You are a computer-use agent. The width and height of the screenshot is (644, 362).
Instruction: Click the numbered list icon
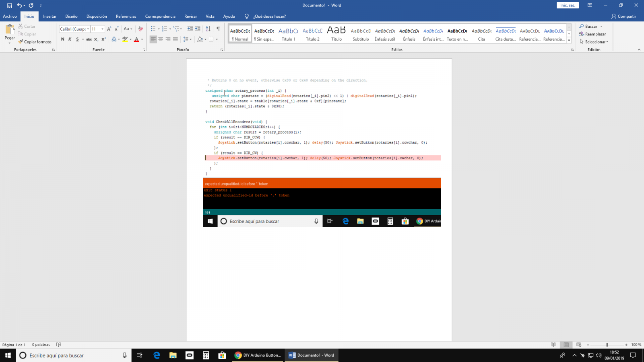point(165,29)
